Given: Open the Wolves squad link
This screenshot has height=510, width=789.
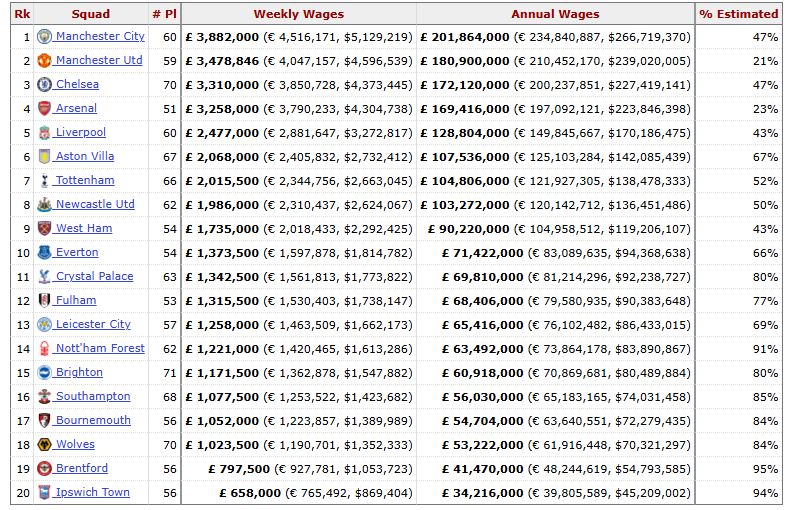Looking at the screenshot, I should [75, 445].
